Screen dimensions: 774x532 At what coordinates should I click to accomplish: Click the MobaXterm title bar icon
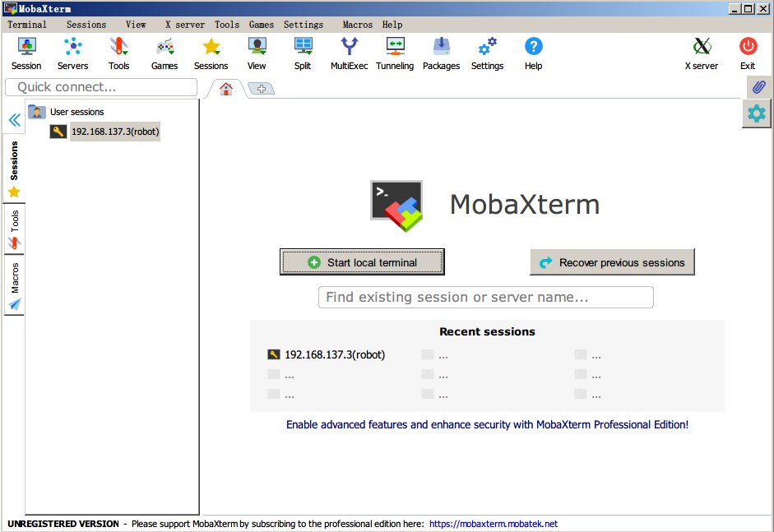[x=11, y=8]
